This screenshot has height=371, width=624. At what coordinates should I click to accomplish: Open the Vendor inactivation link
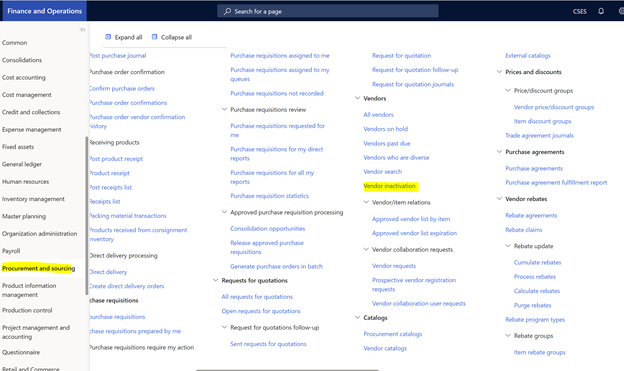point(390,186)
